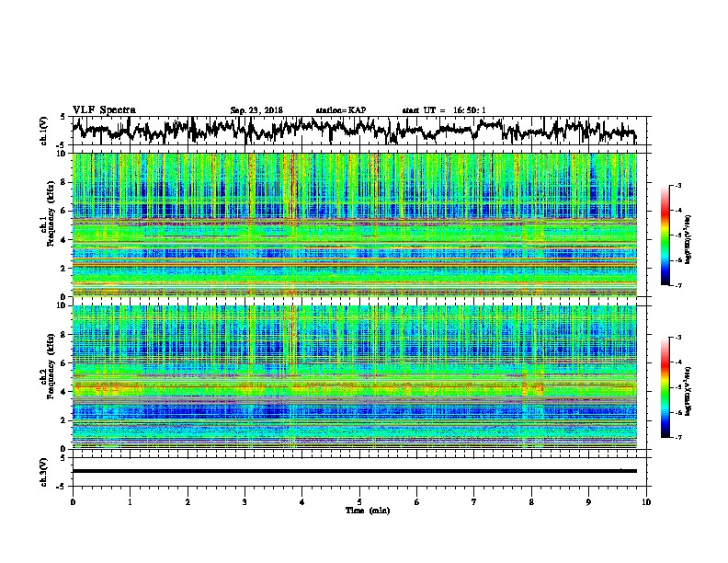Click the "station=KAP" label
Image resolution: width=728 pixels, height=563 pixels.
click(x=341, y=110)
